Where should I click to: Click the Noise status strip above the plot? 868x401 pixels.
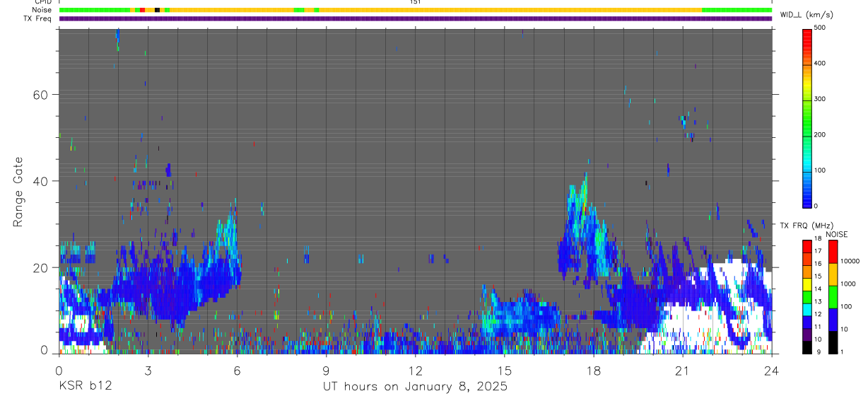416,10
